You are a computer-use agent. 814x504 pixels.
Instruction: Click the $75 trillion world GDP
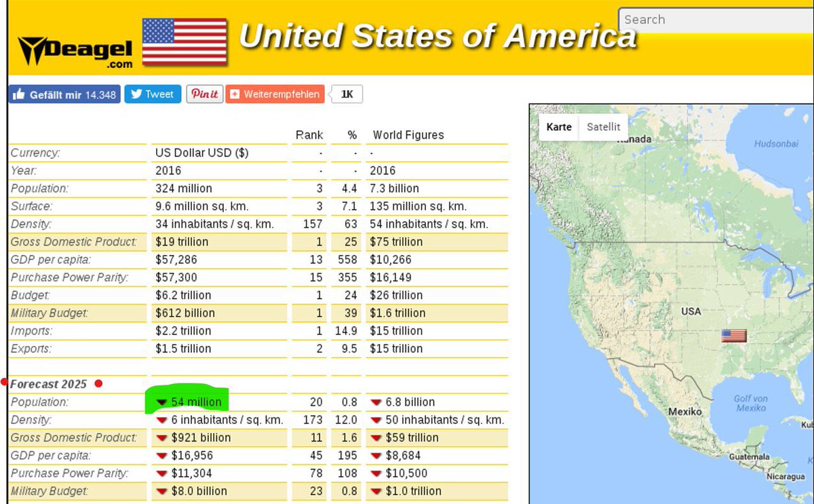coord(396,241)
